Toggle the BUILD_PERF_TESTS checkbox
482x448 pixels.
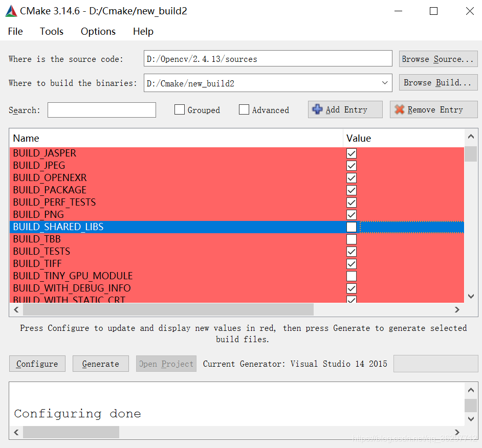click(x=352, y=203)
